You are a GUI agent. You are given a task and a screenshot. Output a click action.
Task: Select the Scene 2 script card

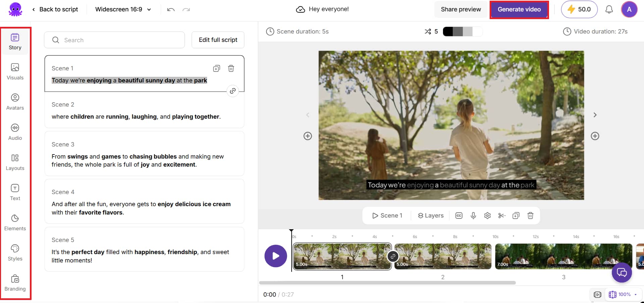(x=144, y=111)
